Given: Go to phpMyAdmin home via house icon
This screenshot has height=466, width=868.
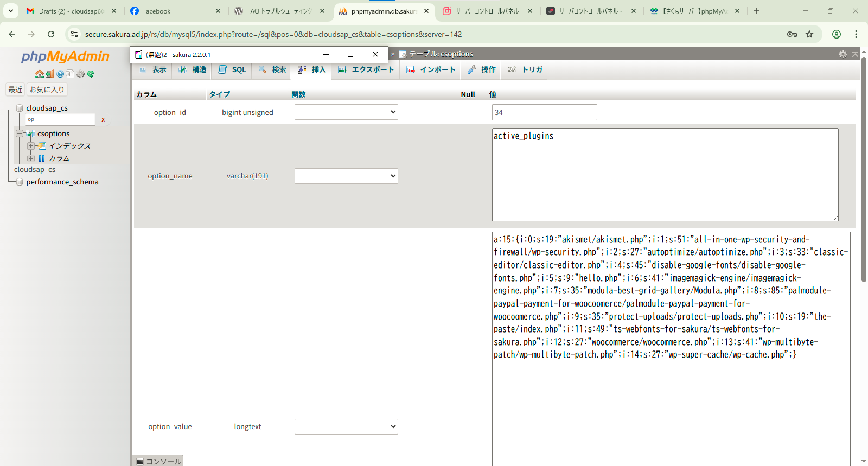Looking at the screenshot, I should click(40, 74).
